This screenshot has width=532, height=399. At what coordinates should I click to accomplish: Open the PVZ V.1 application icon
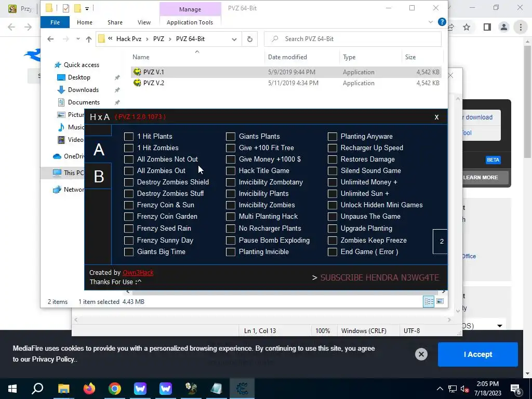pyautogui.click(x=137, y=72)
